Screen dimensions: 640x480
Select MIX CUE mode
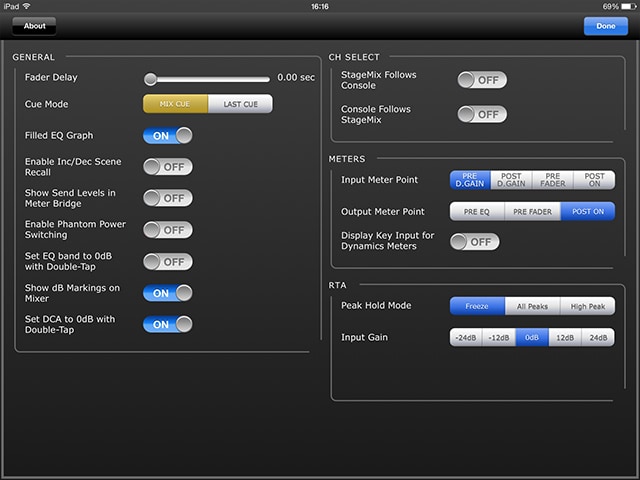(175, 104)
